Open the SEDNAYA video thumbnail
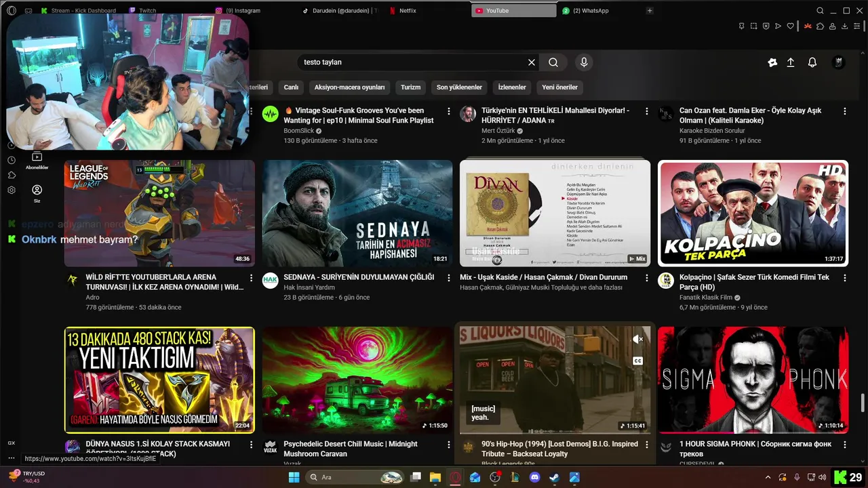 click(357, 213)
